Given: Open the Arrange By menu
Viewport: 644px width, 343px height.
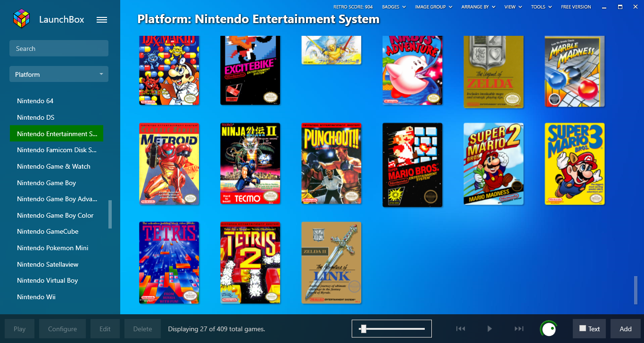Looking at the screenshot, I should pos(478,7).
